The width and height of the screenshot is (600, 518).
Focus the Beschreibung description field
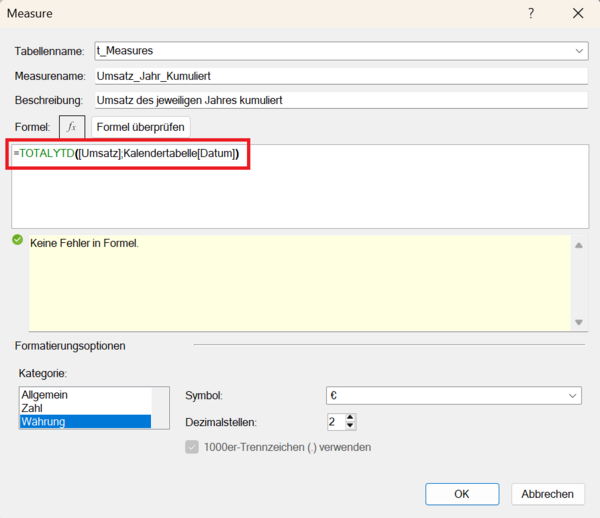coord(339,100)
